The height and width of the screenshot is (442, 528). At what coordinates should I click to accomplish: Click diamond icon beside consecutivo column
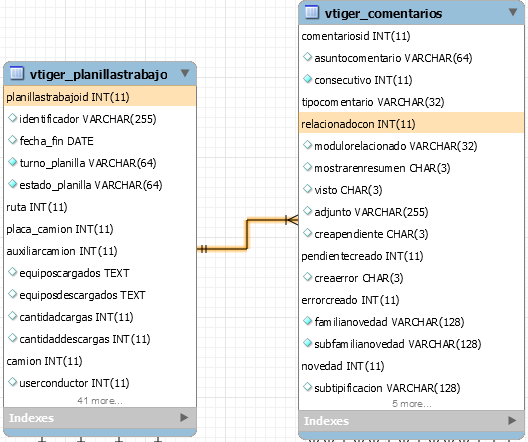(307, 79)
